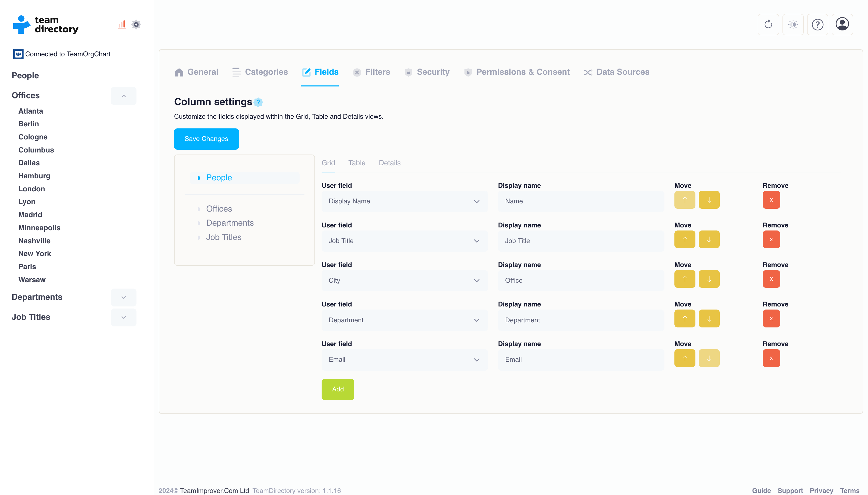Remove the Email field row

point(771,358)
